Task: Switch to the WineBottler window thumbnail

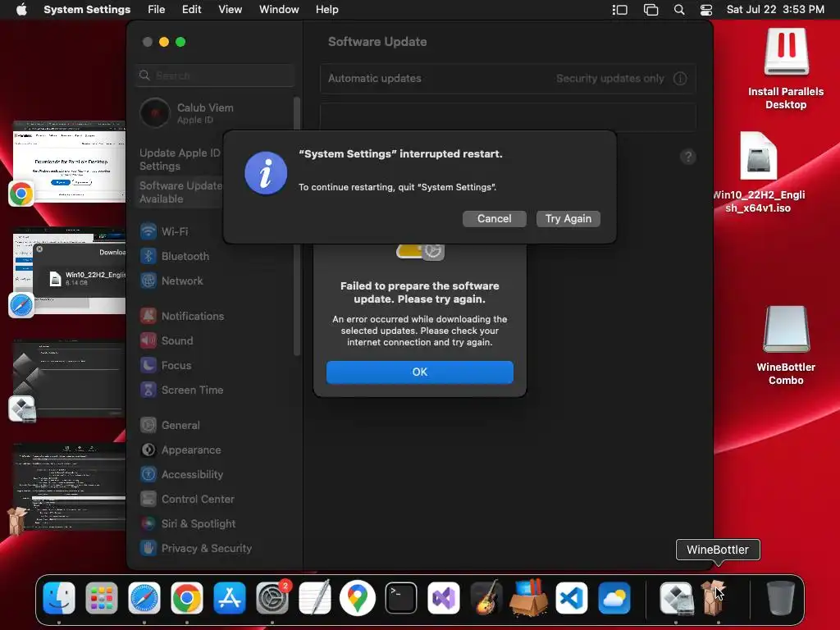Action: (69, 486)
